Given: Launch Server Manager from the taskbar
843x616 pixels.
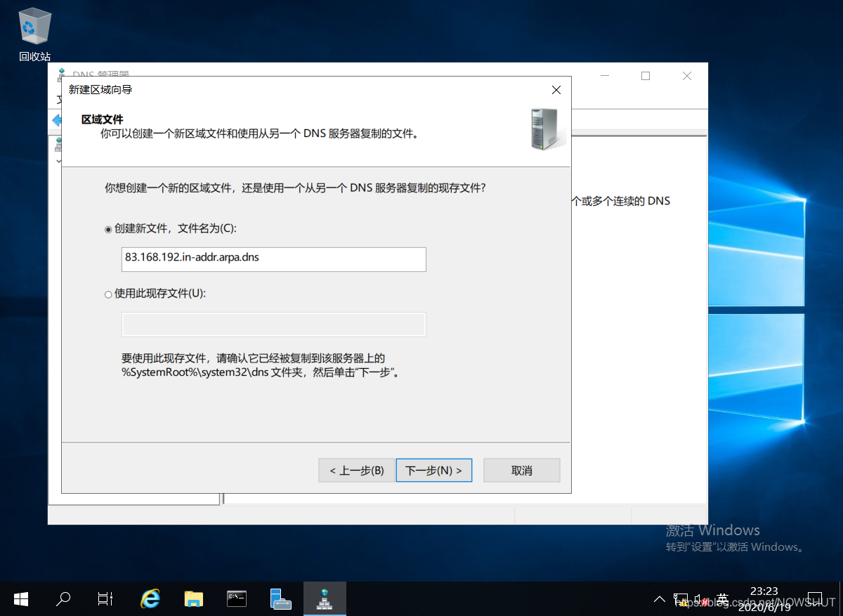Looking at the screenshot, I should (x=281, y=598).
